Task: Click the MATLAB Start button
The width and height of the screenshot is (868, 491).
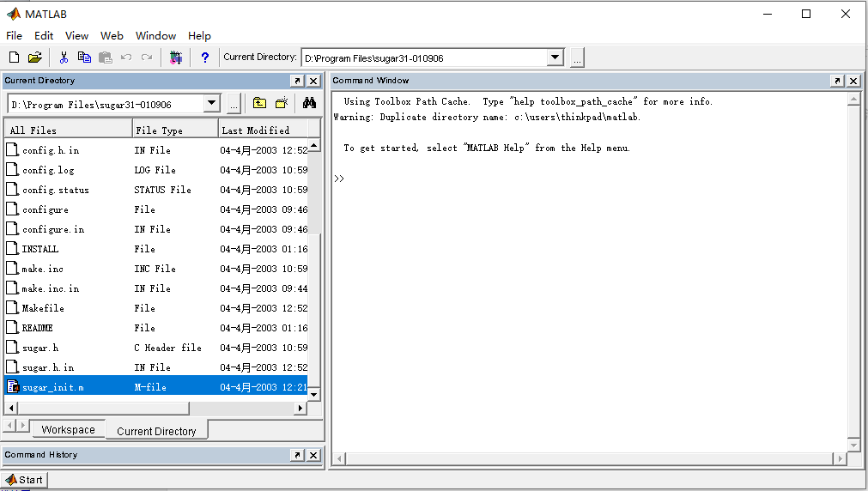Action: [x=24, y=480]
